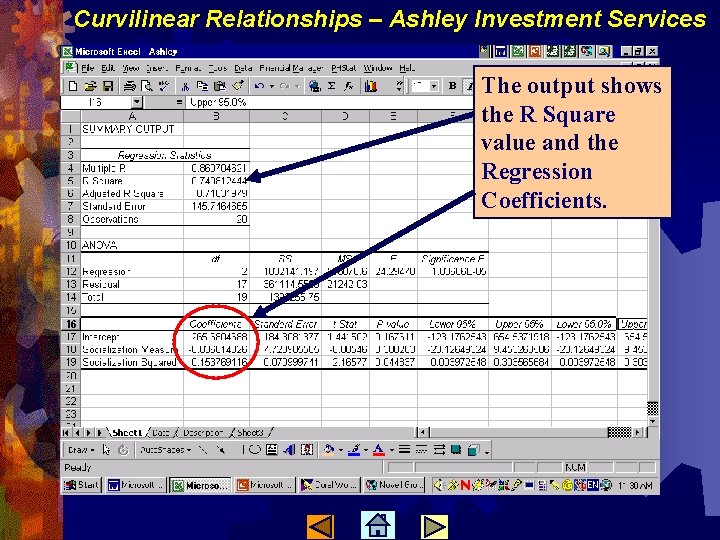720x540 pixels.
Task: Insert Clip Art from the drawing toolbar
Action: click(x=306, y=450)
